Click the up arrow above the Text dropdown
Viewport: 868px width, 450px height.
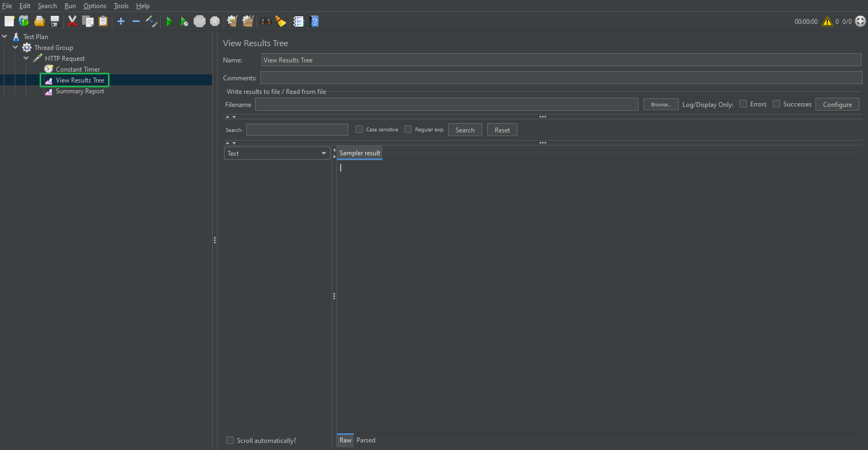coord(228,143)
